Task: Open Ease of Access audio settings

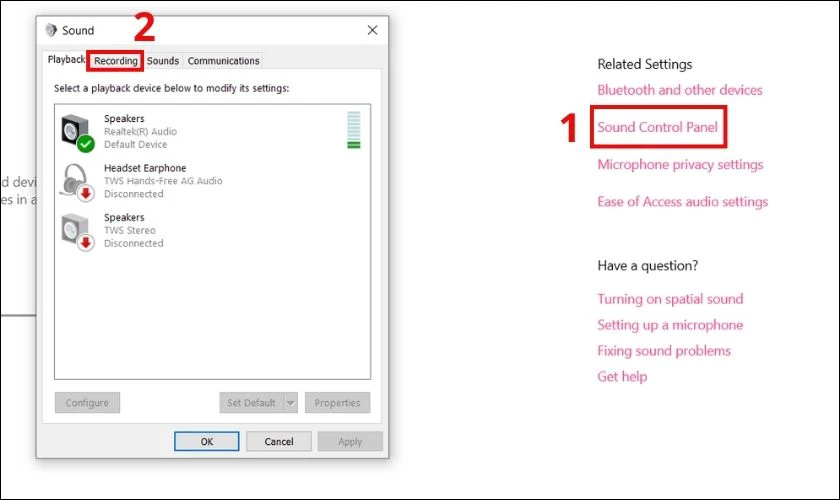Action: (682, 202)
